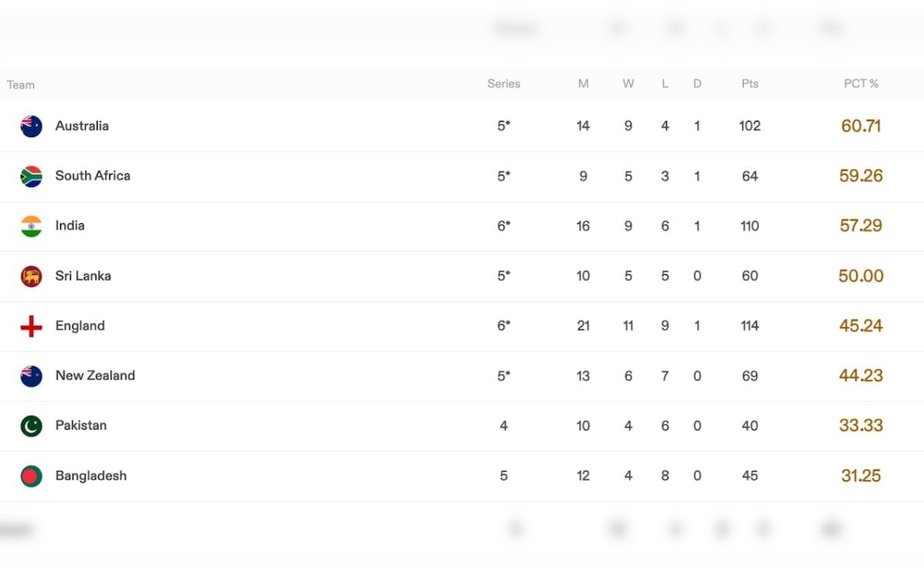
Task: Select the India team name
Action: [70, 226]
